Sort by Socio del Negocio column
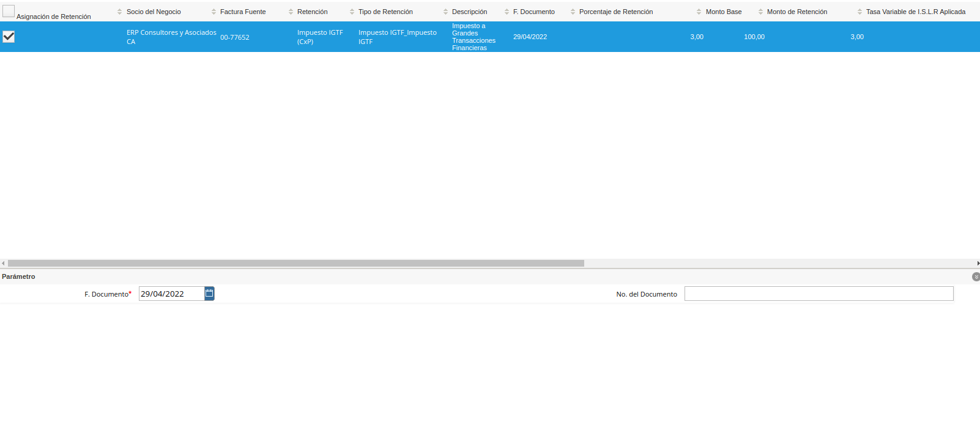Image resolution: width=980 pixels, height=444 pixels. [x=154, y=12]
